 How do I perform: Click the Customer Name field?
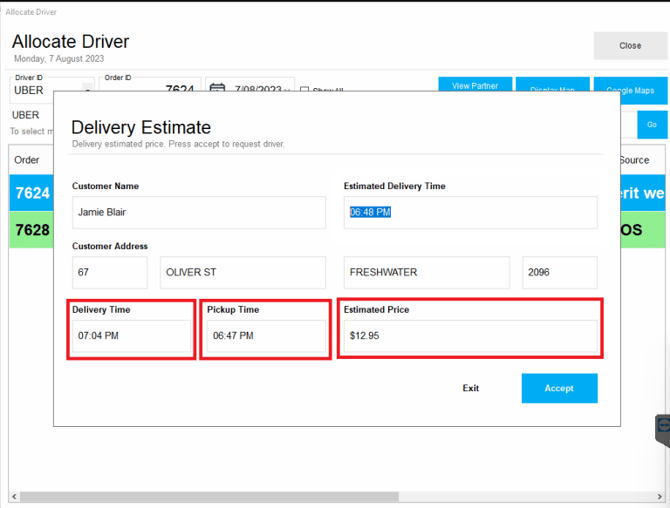[199, 212]
